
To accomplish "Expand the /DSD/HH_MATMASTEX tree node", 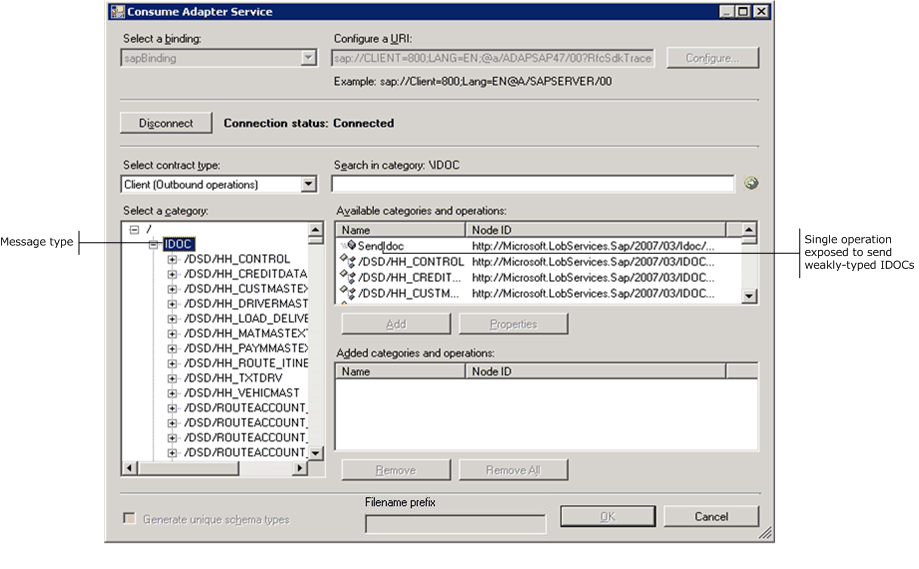I will pyautogui.click(x=172, y=333).
